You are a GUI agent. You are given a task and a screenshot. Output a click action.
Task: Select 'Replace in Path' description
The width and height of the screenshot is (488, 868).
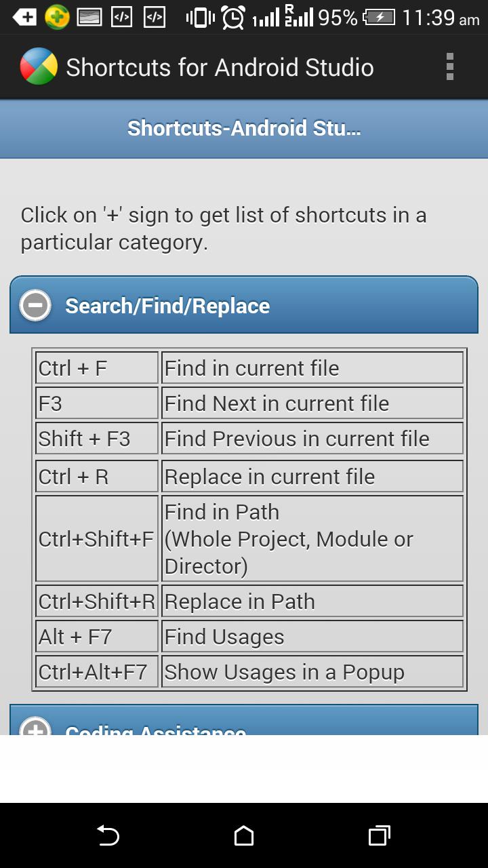(x=312, y=601)
